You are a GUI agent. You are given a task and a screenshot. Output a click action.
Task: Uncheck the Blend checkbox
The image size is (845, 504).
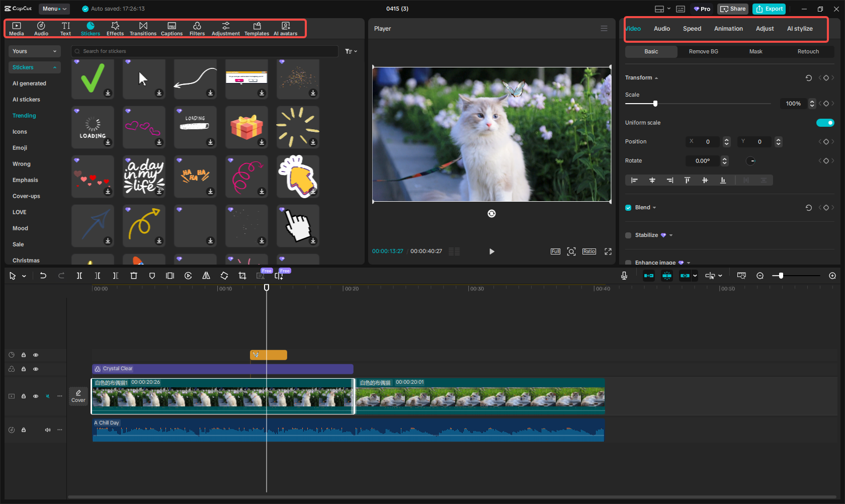click(628, 208)
